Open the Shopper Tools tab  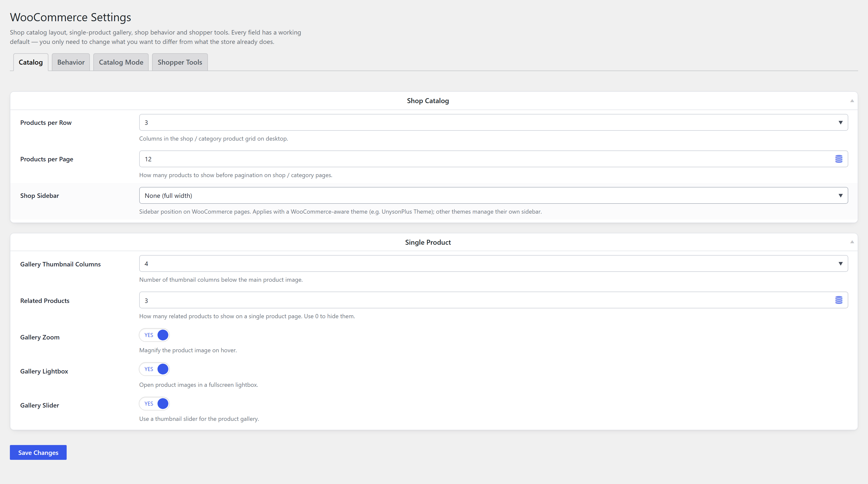coord(180,62)
